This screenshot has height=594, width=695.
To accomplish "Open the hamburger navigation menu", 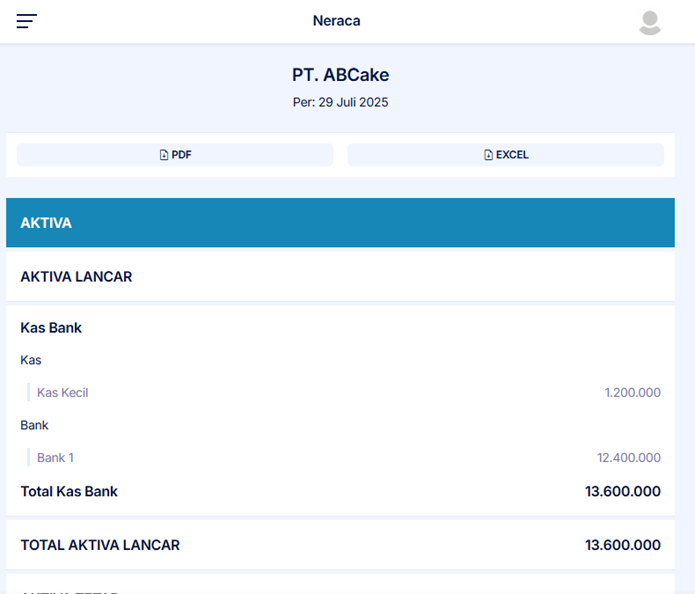I will (26, 21).
